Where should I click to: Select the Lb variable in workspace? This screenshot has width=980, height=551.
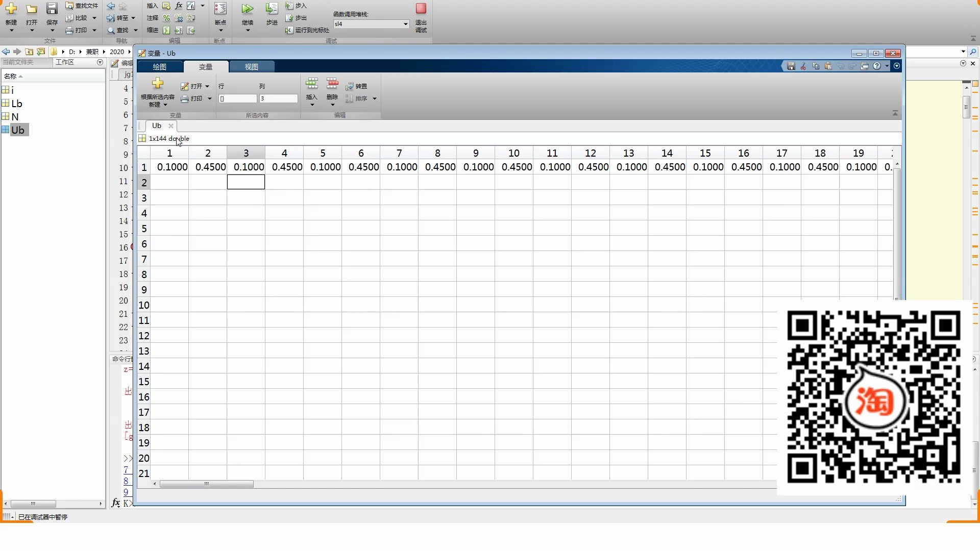click(x=16, y=104)
